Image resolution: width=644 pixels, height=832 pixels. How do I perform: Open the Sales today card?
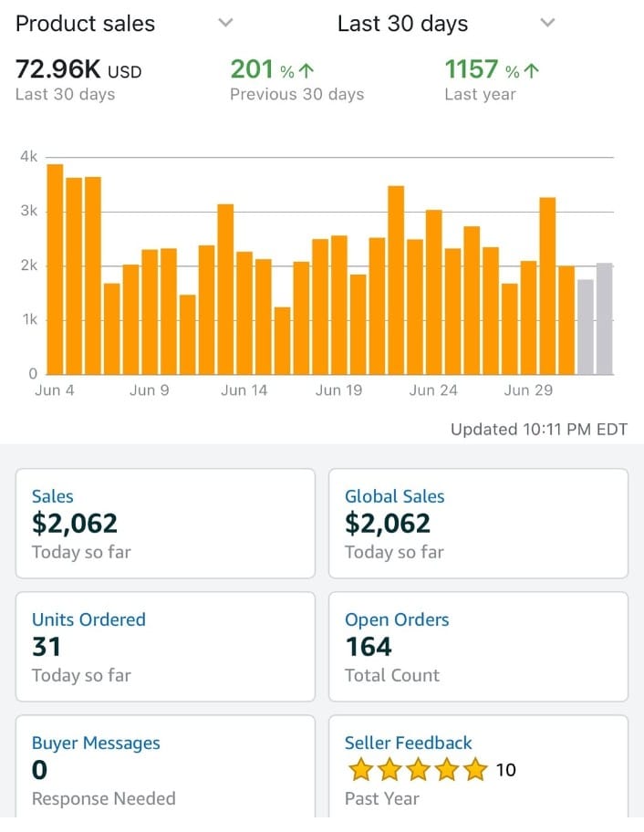[x=165, y=524]
